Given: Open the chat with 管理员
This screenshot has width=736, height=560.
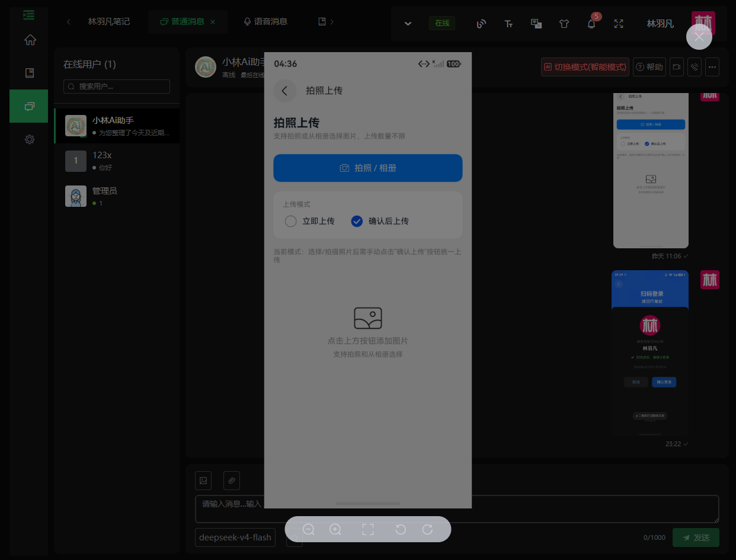Looking at the screenshot, I should click(117, 196).
